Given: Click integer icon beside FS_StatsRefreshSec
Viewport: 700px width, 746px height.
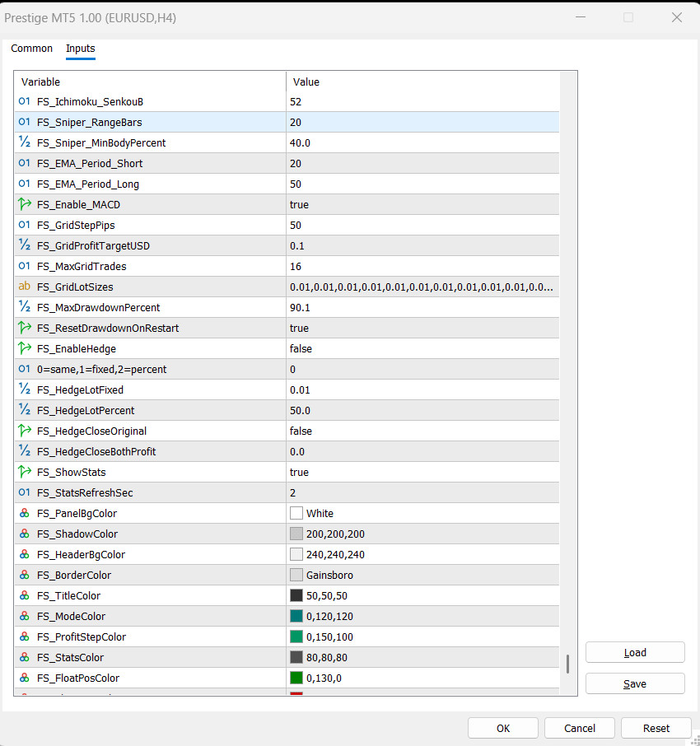Looking at the screenshot, I should 24,492.
